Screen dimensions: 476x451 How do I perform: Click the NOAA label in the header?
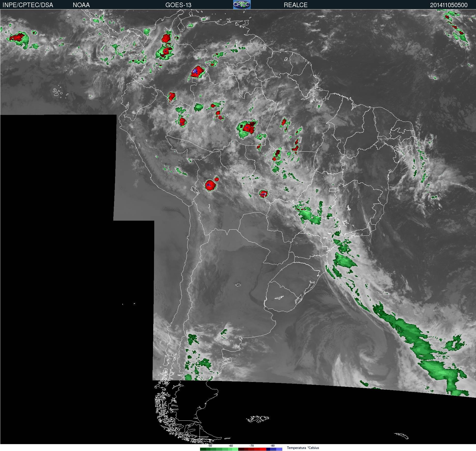[x=81, y=5]
